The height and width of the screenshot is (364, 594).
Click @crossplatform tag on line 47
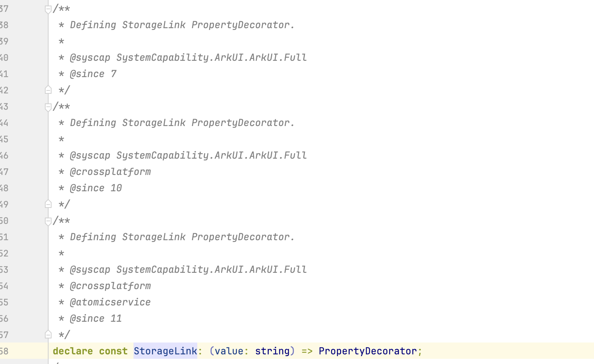tap(110, 172)
